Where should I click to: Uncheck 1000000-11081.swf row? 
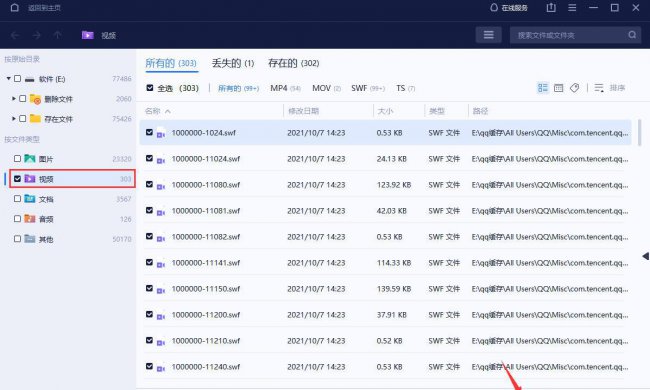149,210
